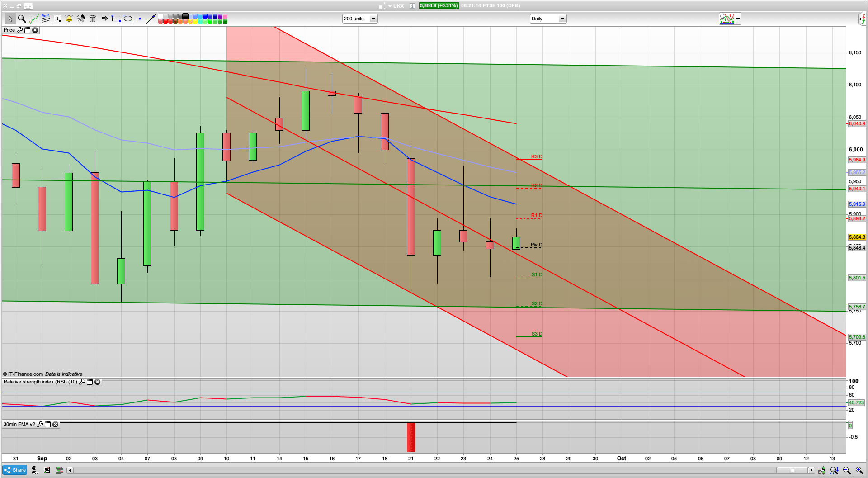Select the Raff regression channel tool
868x478 pixels.
(x=45, y=19)
